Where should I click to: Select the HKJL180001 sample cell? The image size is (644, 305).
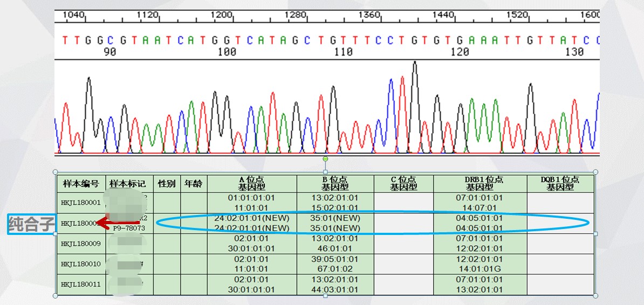point(81,203)
